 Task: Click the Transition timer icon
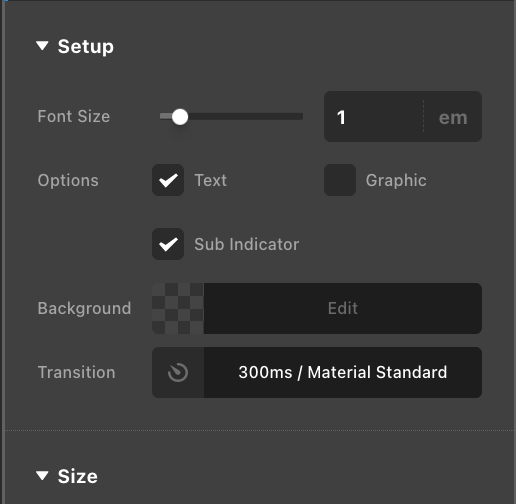point(178,372)
